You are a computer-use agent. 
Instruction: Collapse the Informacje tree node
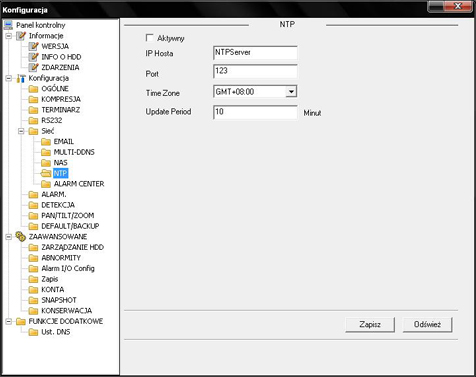9,36
